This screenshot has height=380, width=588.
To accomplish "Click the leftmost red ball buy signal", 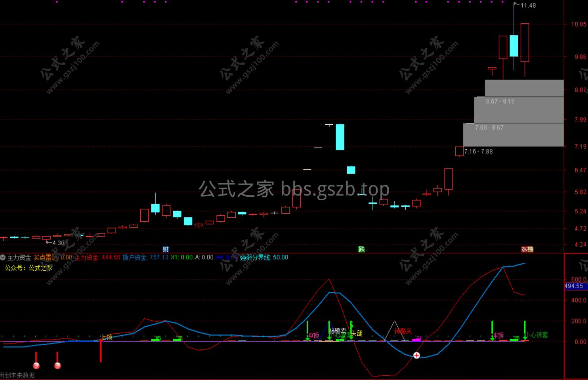I will click(36, 366).
